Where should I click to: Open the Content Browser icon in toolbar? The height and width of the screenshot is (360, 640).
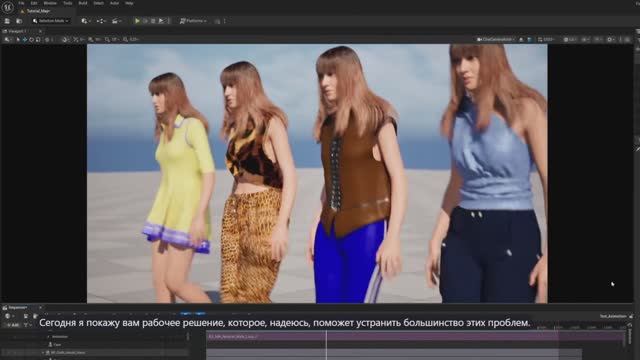click(x=19, y=21)
